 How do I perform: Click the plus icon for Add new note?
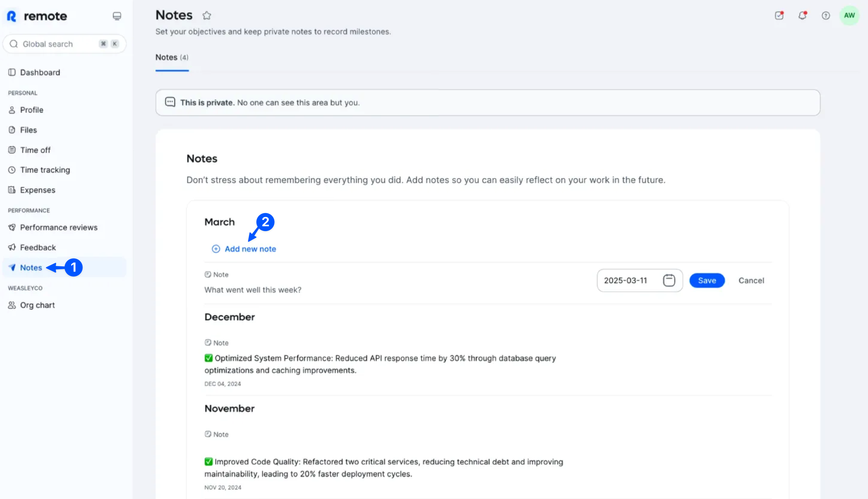tap(216, 249)
